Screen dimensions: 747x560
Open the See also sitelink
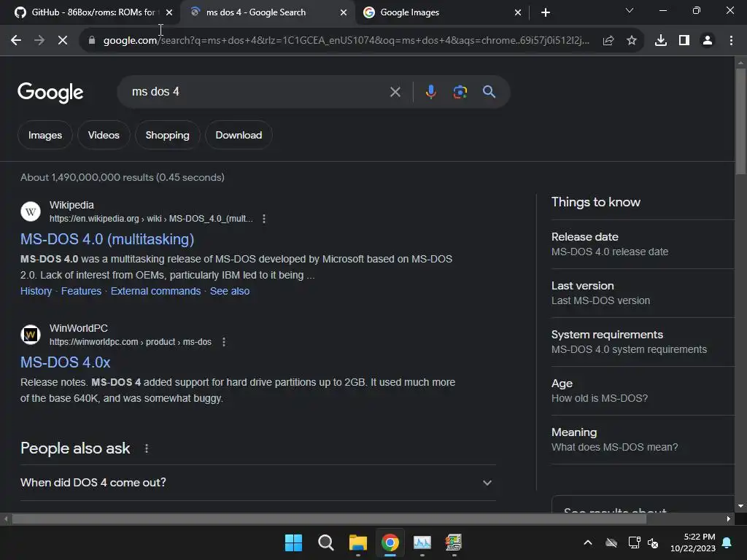tap(230, 291)
